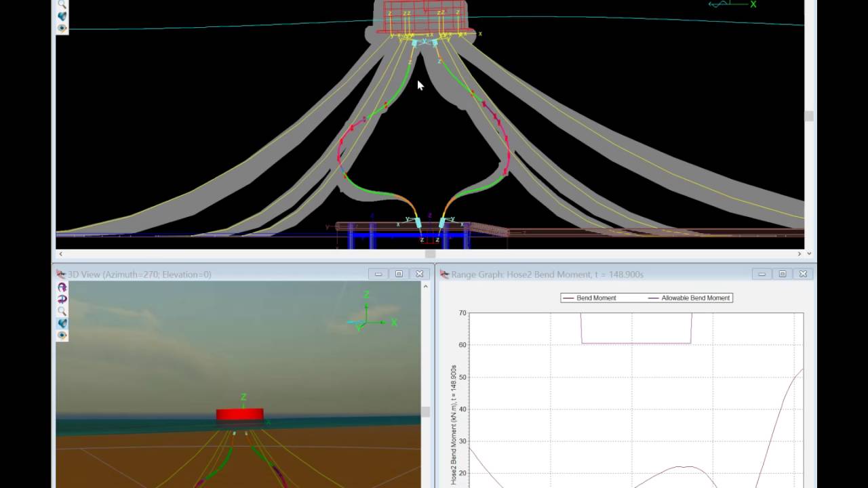This screenshot has width=868, height=488.
Task: Click the top view scroll left arrow
Action: [60, 253]
